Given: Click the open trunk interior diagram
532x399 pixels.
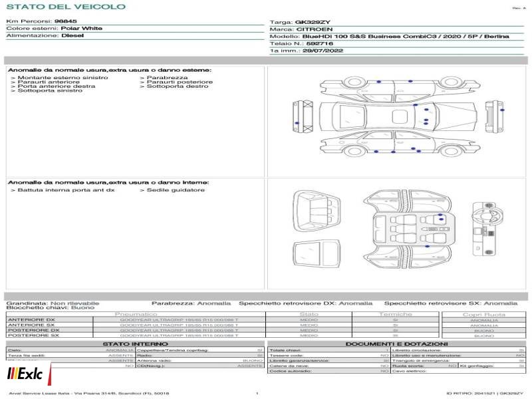Looking at the screenshot, I should (317, 211).
